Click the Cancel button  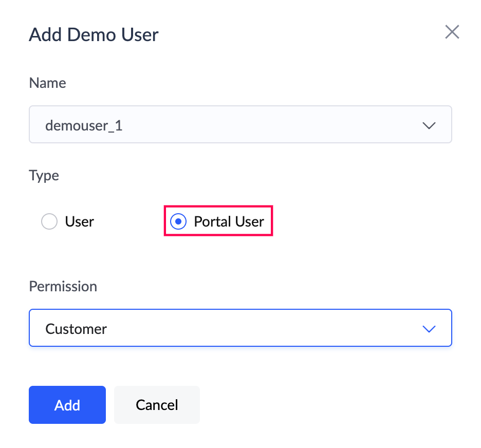[157, 405]
